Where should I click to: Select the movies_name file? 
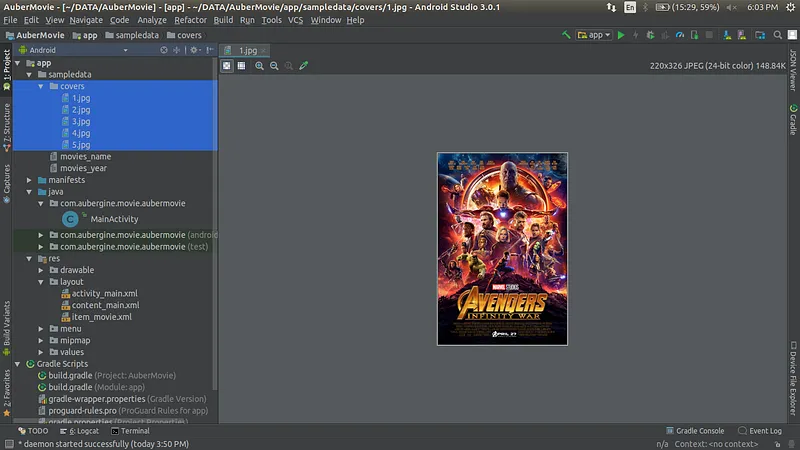85,157
